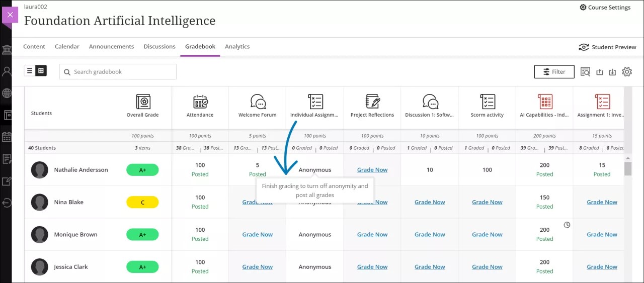This screenshot has width=644, height=283.
Task: Select the Scorm activity column icon
Action: (x=487, y=102)
